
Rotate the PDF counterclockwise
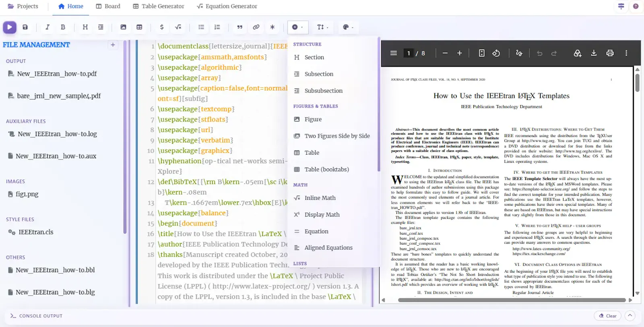click(x=496, y=53)
